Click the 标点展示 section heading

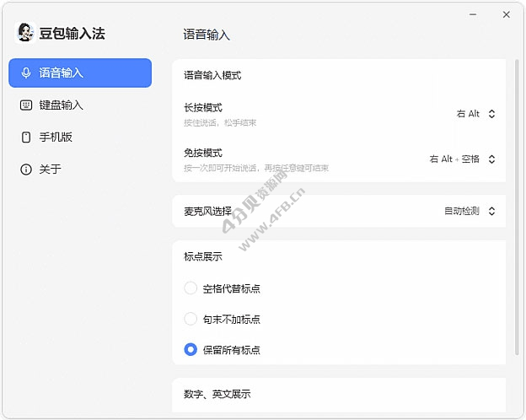point(203,256)
